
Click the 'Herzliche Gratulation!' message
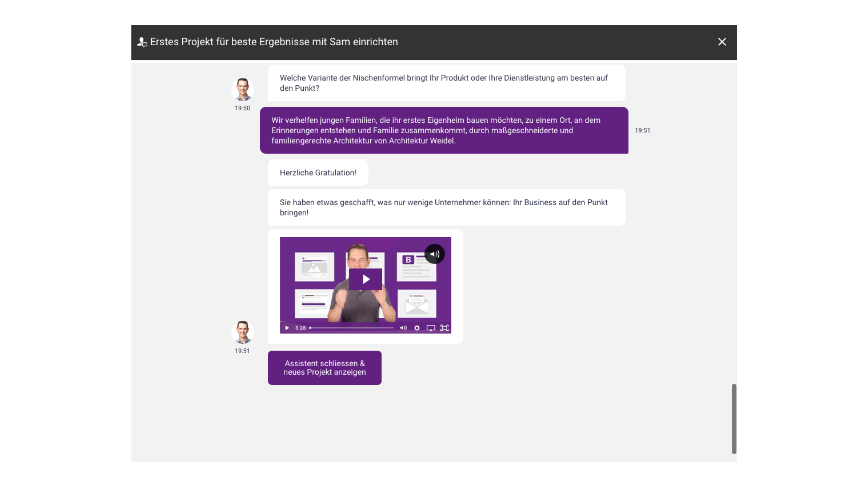coord(318,172)
